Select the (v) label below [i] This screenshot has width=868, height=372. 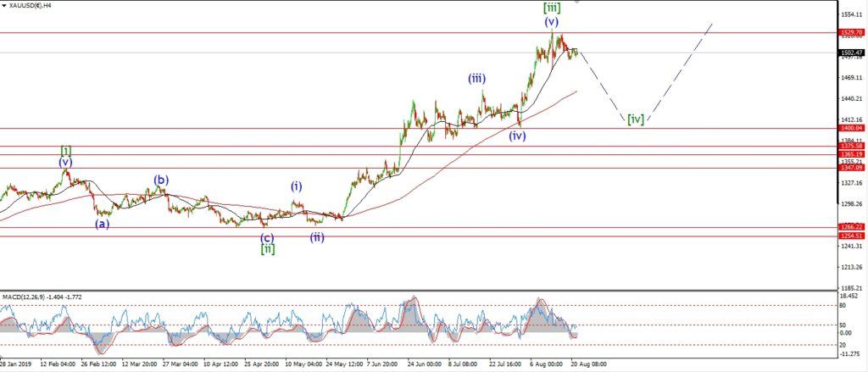pos(66,162)
